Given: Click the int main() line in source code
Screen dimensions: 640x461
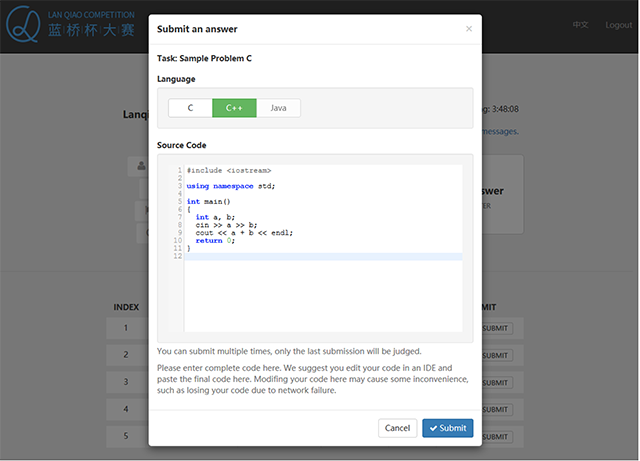Looking at the screenshot, I should pos(208,201).
